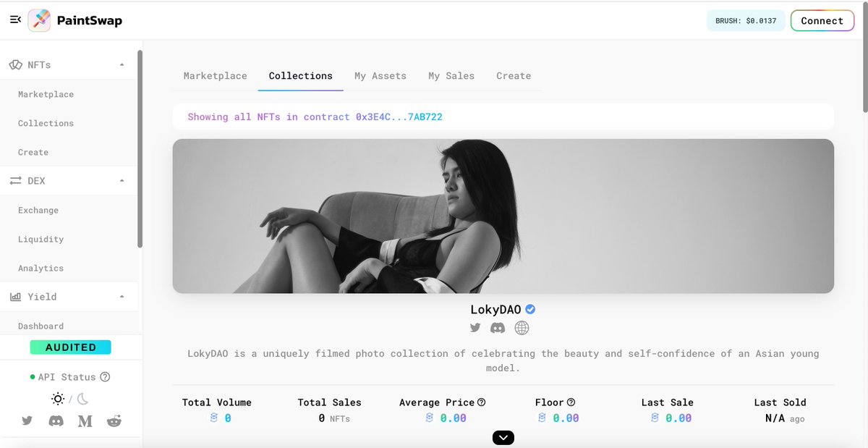Screen dimensions: 868x448
Task: Open PaintSwap's Reddit from sidebar
Action: tap(114, 420)
